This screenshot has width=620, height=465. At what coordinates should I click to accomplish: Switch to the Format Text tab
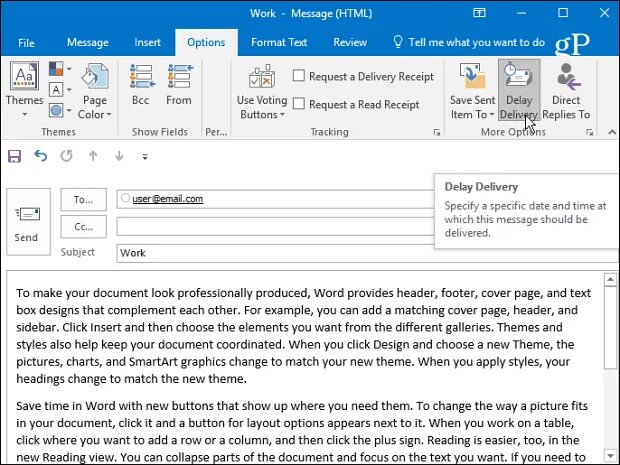(279, 42)
